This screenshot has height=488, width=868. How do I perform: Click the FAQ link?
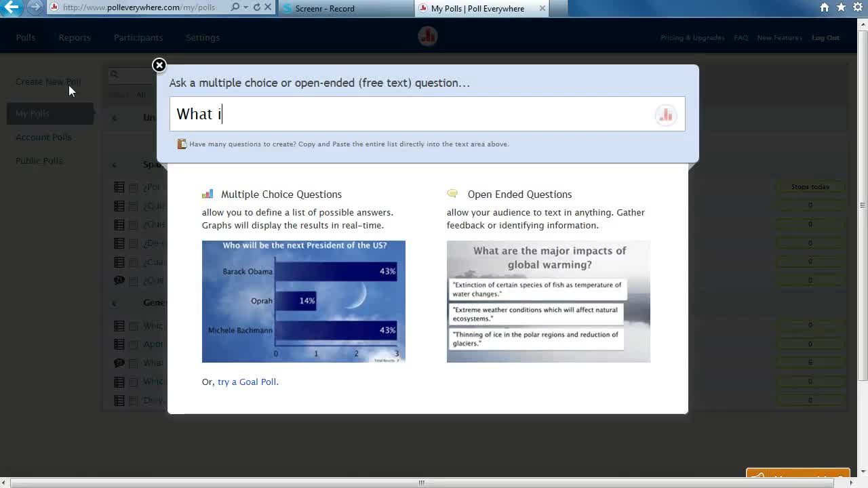click(741, 38)
